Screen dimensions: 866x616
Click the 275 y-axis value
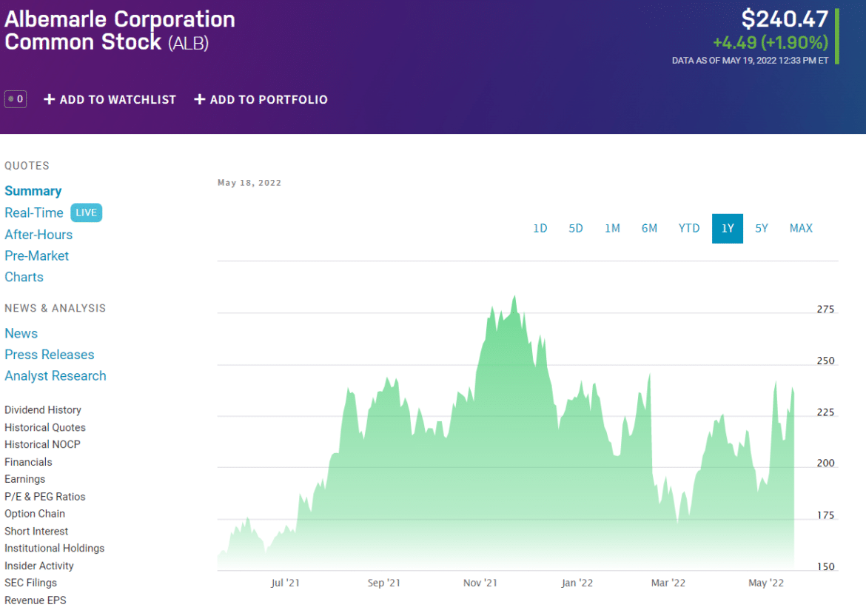click(826, 309)
